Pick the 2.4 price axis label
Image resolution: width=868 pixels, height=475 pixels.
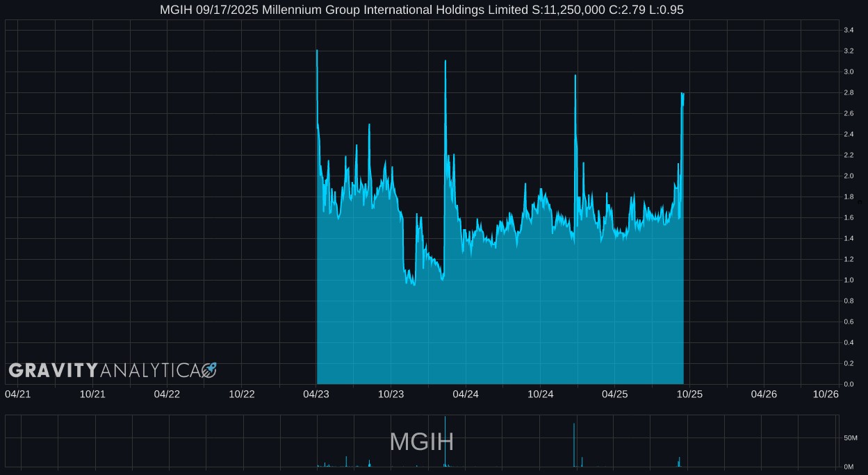click(849, 134)
